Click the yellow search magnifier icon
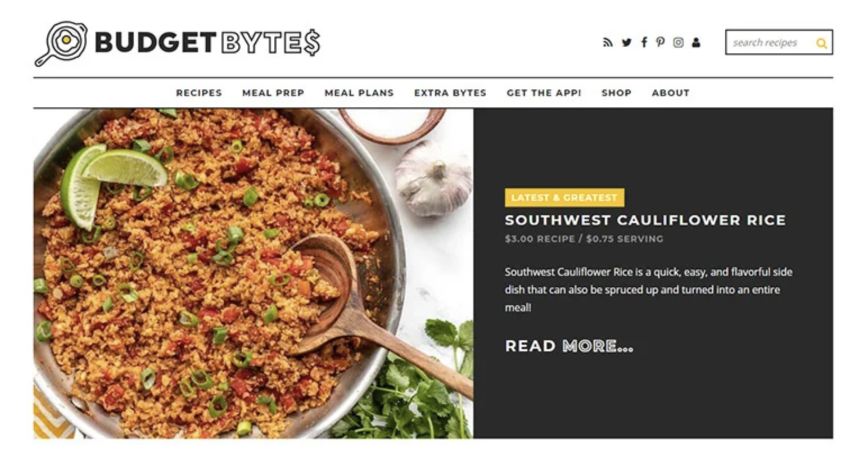Image resolution: width=868 pixels, height=470 pixels. 821,43
